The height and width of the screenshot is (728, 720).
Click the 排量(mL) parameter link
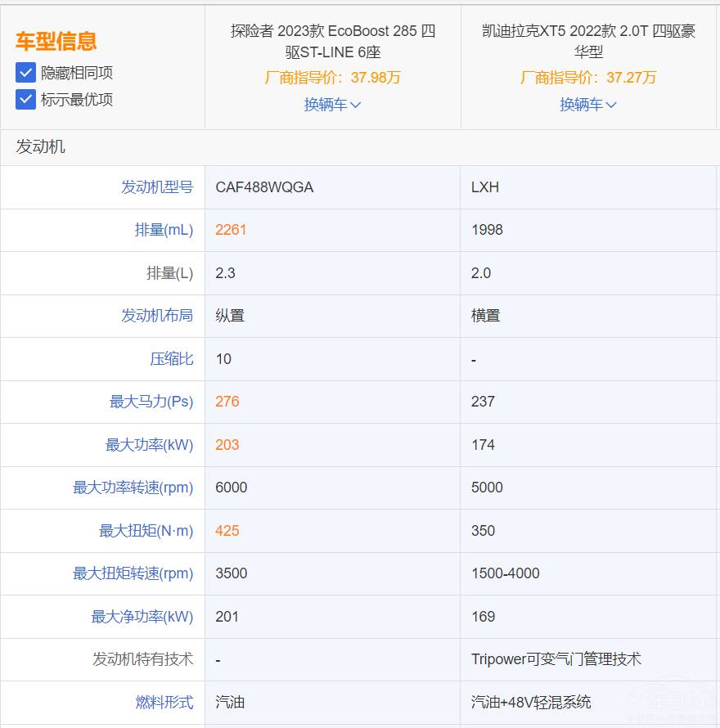164,230
